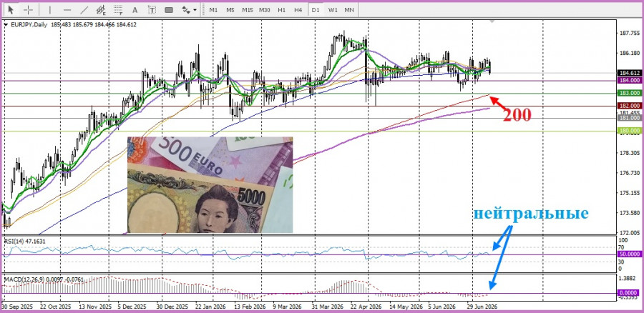Open the Arrows tool dropdown arrow
Screen dimensions: 644x313
coord(195,10)
